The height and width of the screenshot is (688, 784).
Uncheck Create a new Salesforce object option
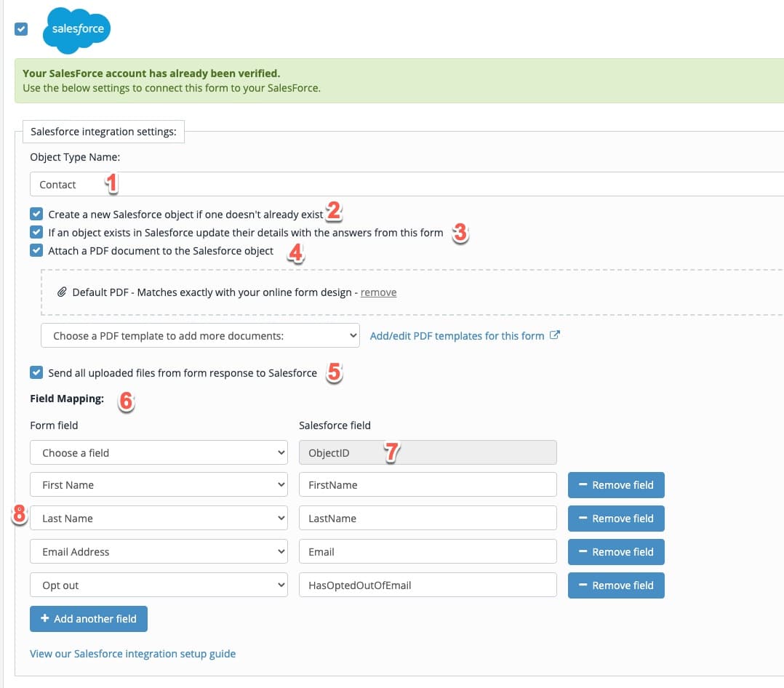click(36, 214)
